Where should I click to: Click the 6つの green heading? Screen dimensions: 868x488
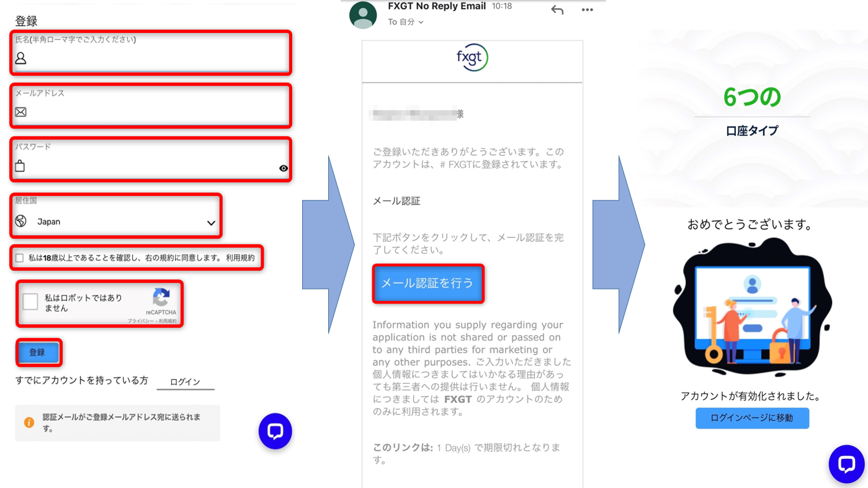(x=752, y=97)
